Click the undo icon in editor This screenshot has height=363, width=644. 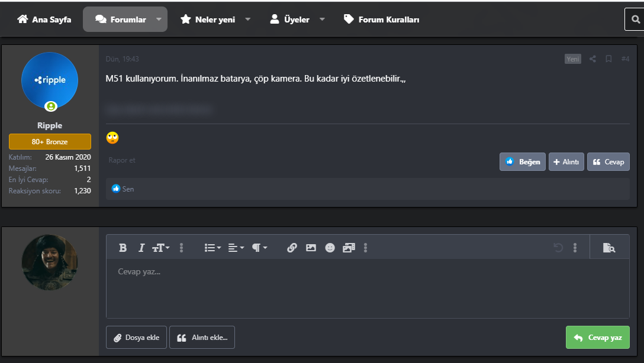(x=558, y=248)
